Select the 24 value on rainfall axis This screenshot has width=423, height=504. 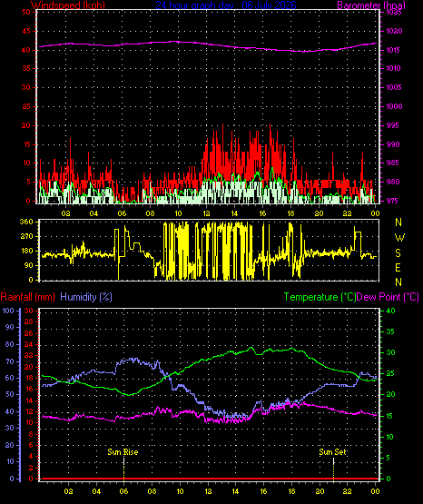[x=29, y=344]
